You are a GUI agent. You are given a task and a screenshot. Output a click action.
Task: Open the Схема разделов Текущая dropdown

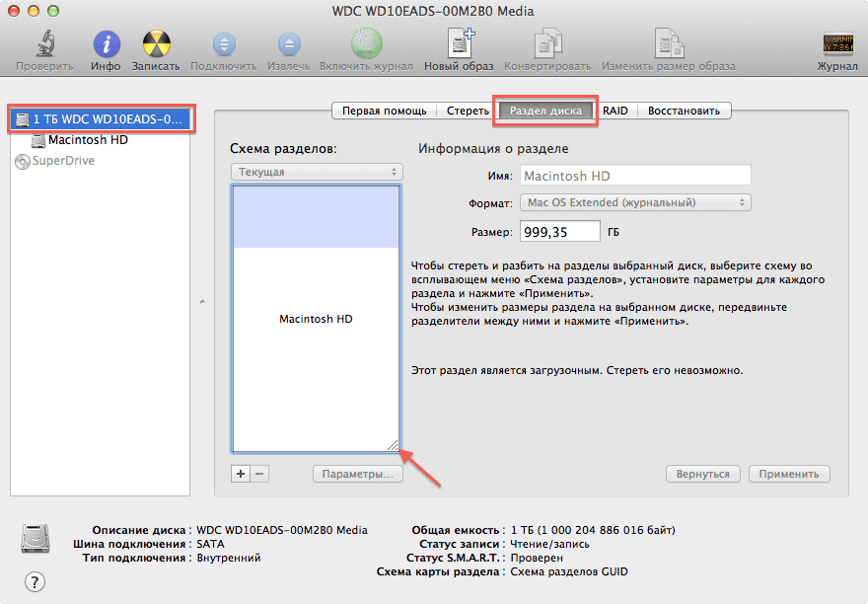pos(317,172)
